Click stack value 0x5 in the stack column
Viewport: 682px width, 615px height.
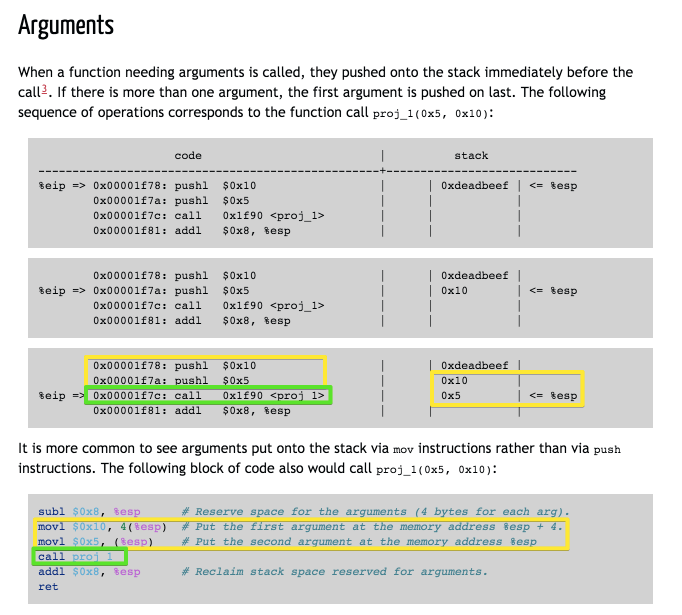[451, 395]
